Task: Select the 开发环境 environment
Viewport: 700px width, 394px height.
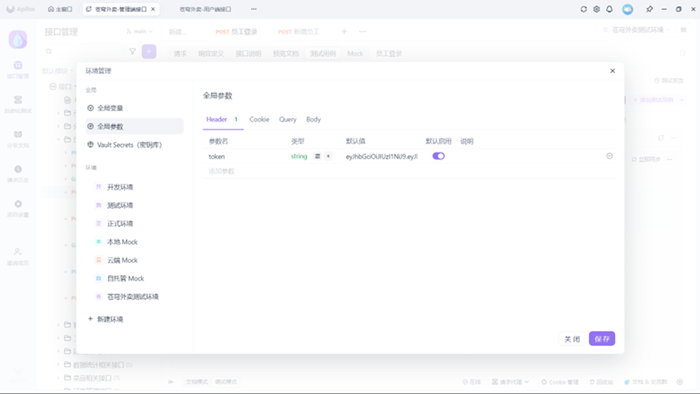Action: 134,187
